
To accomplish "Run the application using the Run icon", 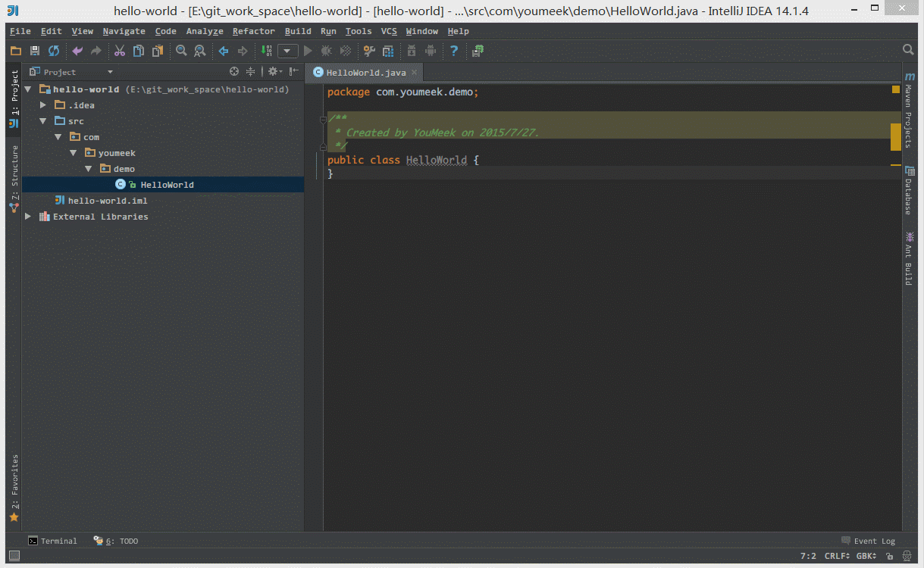I will pyautogui.click(x=307, y=51).
